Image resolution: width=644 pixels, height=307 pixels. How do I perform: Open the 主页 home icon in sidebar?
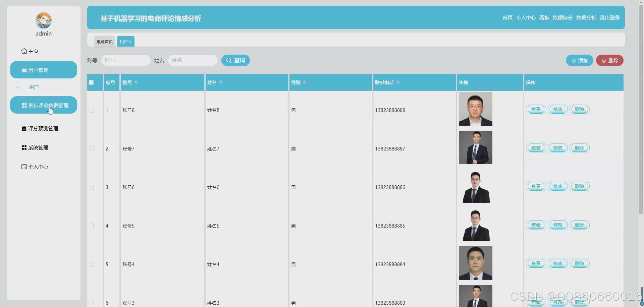click(x=24, y=51)
